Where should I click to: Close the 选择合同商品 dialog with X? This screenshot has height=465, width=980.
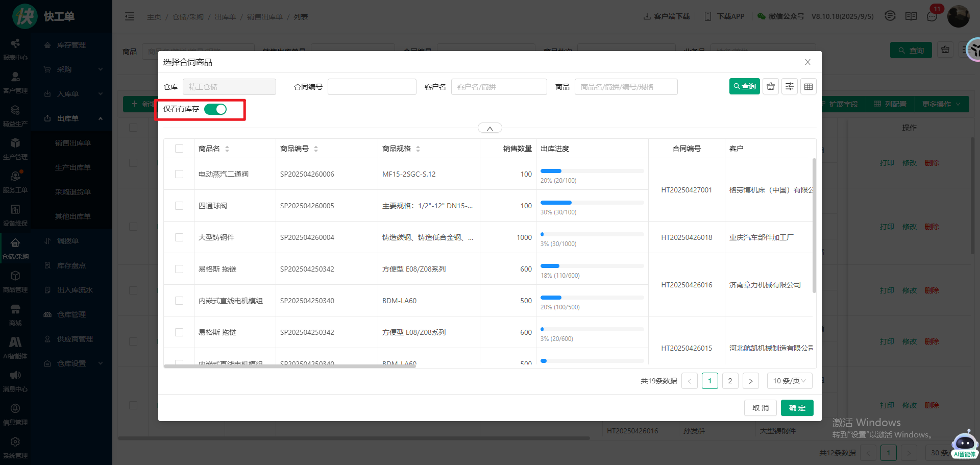[x=807, y=62]
